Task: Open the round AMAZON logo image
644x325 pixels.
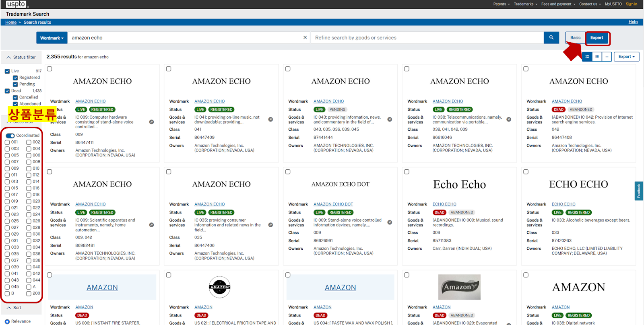Action: (x=220, y=287)
